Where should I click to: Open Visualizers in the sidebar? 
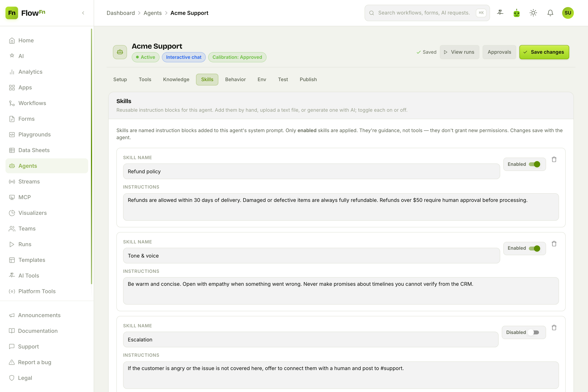point(47,213)
